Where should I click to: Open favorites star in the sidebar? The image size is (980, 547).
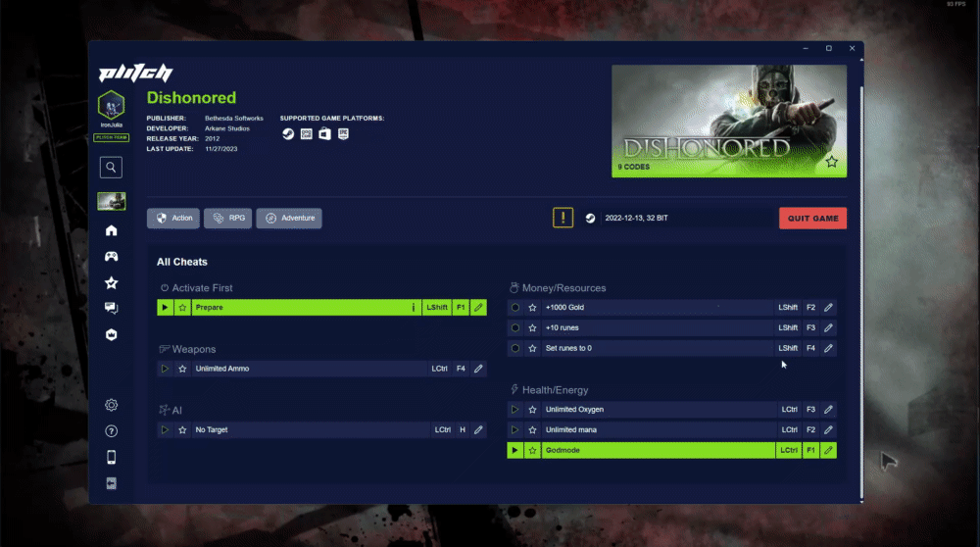[x=112, y=282]
